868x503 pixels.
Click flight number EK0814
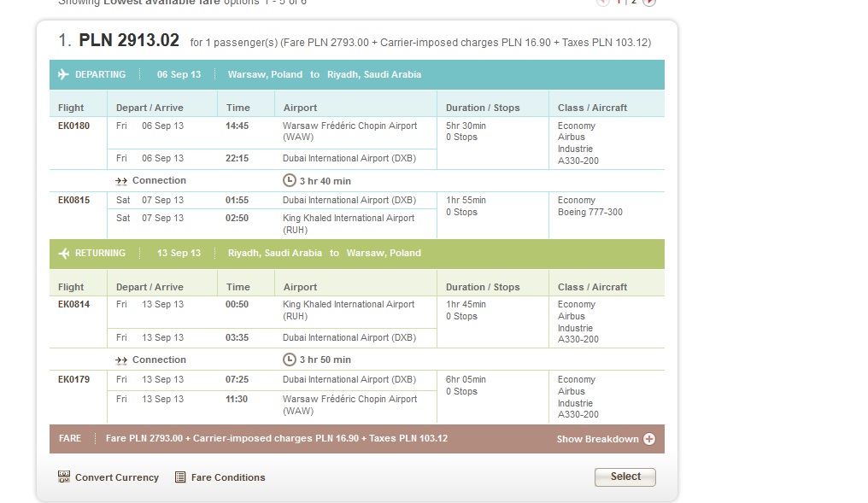point(73,304)
